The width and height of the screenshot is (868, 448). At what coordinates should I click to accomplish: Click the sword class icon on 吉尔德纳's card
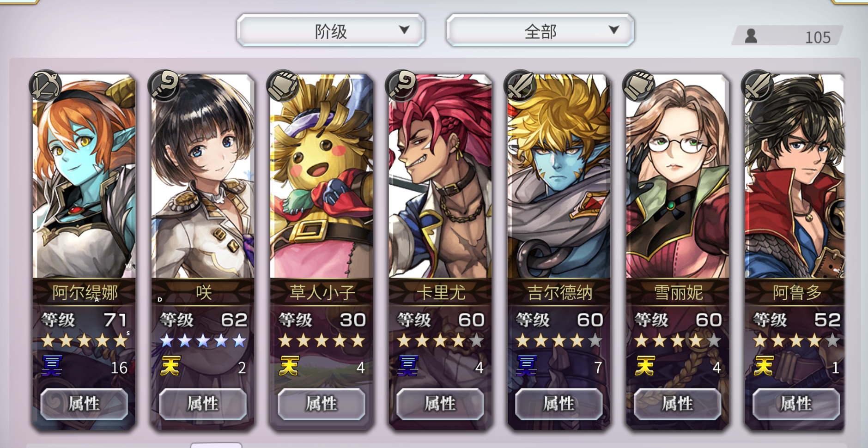point(520,85)
